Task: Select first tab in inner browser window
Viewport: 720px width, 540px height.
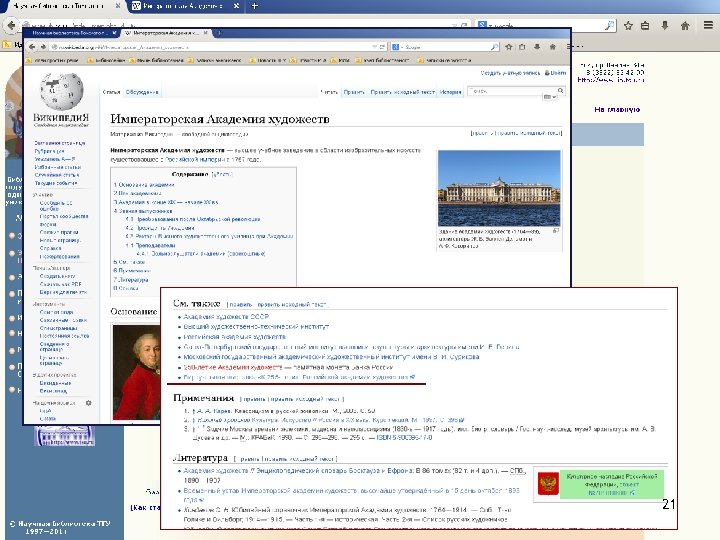Action: tap(70, 33)
